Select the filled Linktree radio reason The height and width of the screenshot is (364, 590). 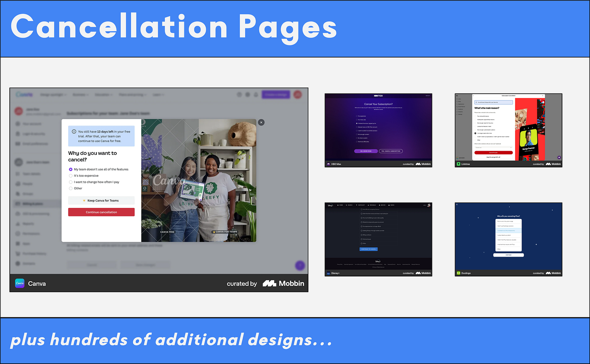[475, 133]
